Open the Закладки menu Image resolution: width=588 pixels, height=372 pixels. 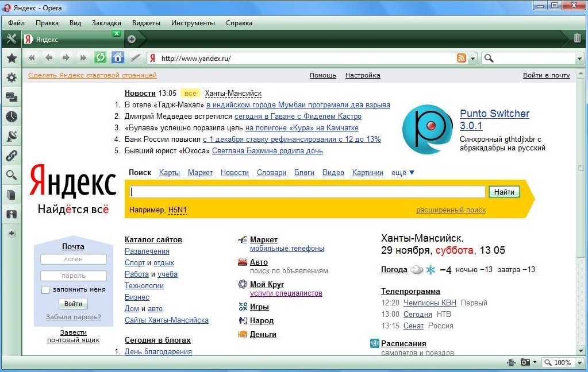[106, 23]
